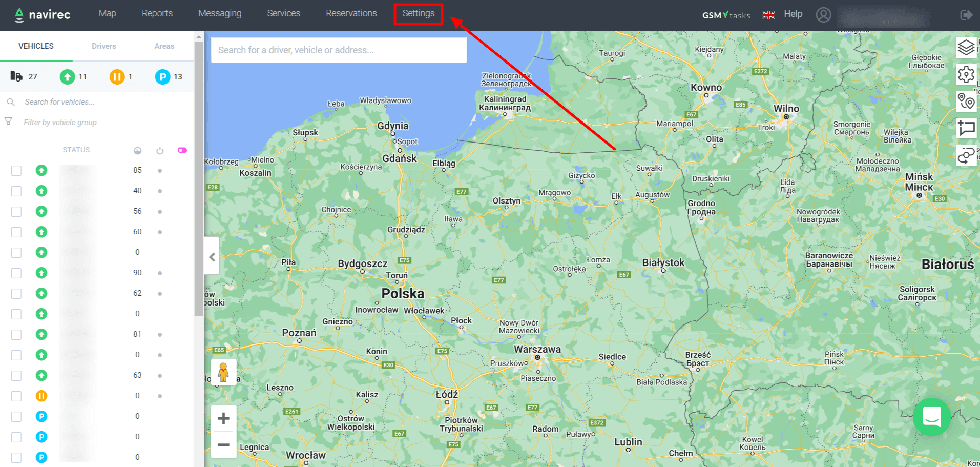The image size is (980, 467).
Task: Click the Wilno city label
Action: pos(786,108)
